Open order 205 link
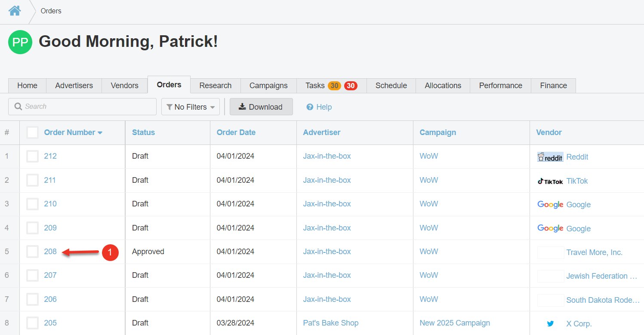This screenshot has width=644, height=335. coord(49,323)
